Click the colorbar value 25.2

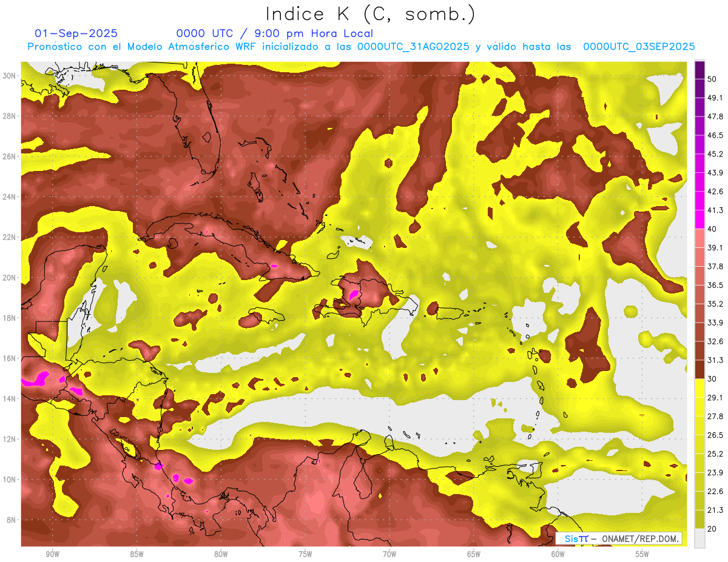point(715,454)
